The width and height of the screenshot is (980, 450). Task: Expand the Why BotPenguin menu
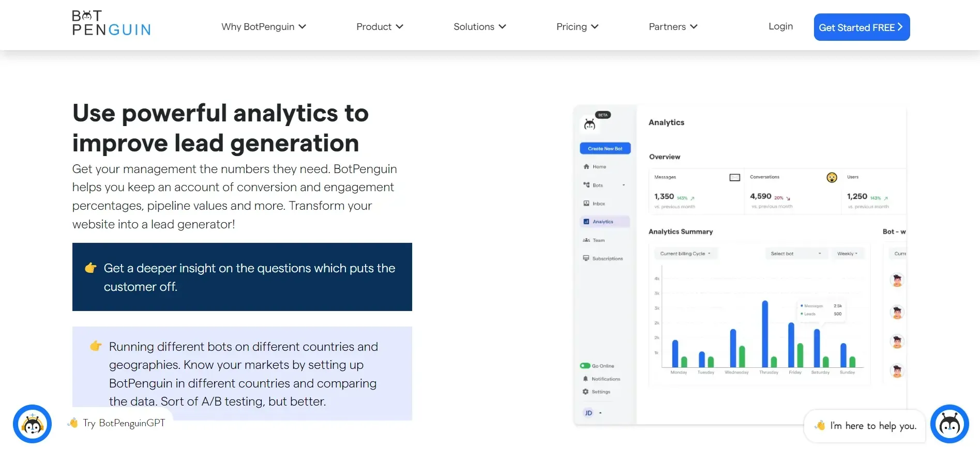click(x=264, y=27)
